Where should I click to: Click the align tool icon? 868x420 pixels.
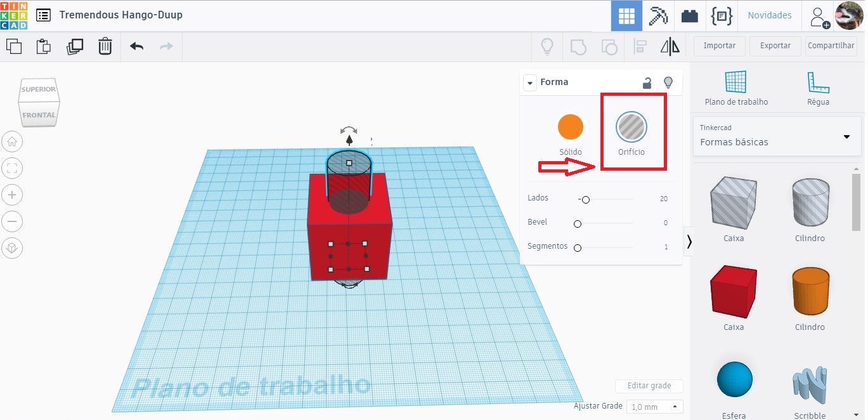pyautogui.click(x=640, y=46)
